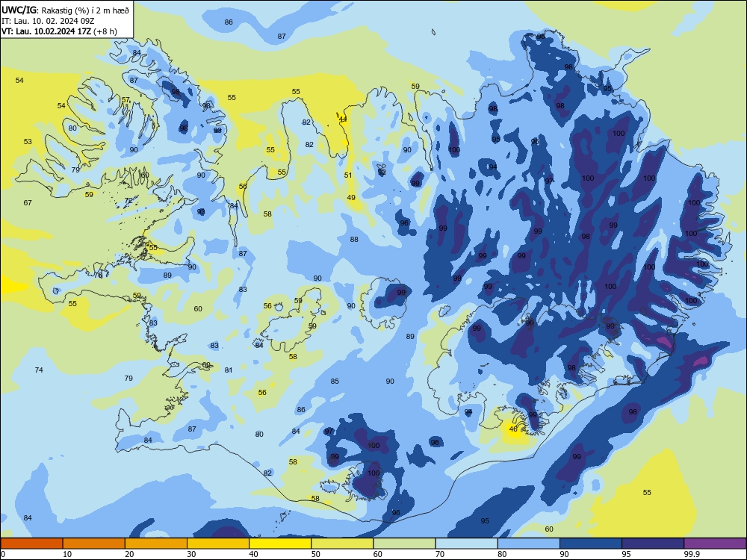Click the 'IT: Lau. 10. 02. 2024 09Z' line
Image resolution: width=747 pixels, height=560 pixels.
coord(48,21)
